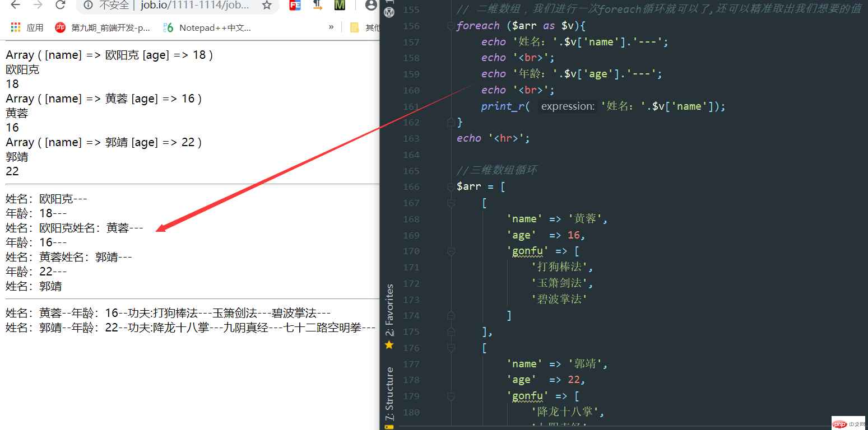Open the 应用 apps shortcut

point(27,27)
